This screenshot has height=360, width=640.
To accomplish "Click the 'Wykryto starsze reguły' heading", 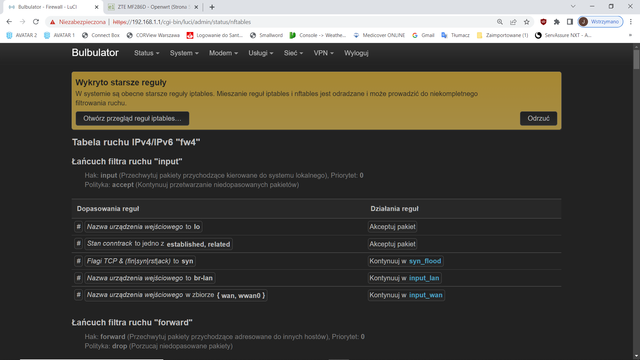I will pyautogui.click(x=121, y=82).
